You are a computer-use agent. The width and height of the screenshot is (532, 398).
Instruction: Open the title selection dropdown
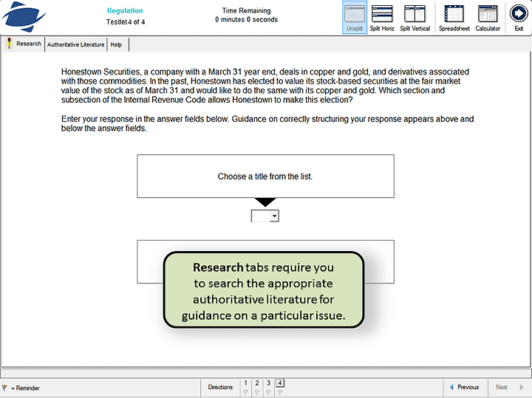tap(265, 216)
